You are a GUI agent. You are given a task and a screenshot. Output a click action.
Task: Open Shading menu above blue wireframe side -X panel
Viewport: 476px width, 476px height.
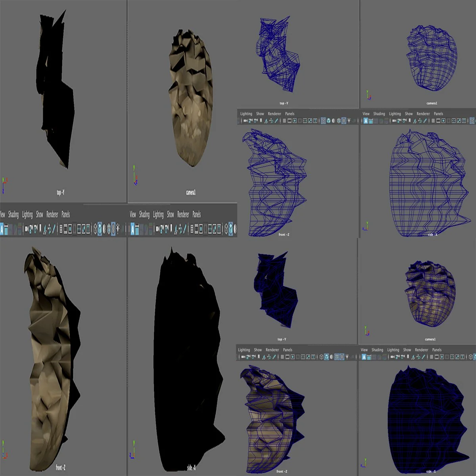tap(379, 114)
